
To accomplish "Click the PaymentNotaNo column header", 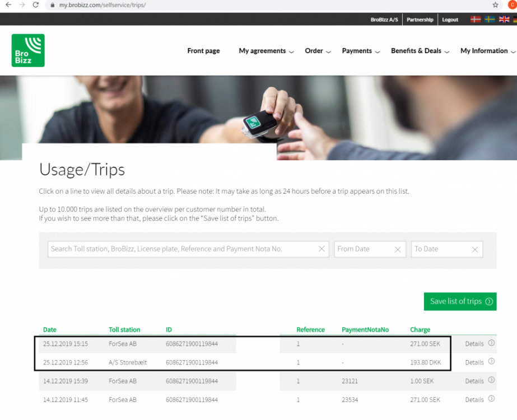I will tap(365, 330).
